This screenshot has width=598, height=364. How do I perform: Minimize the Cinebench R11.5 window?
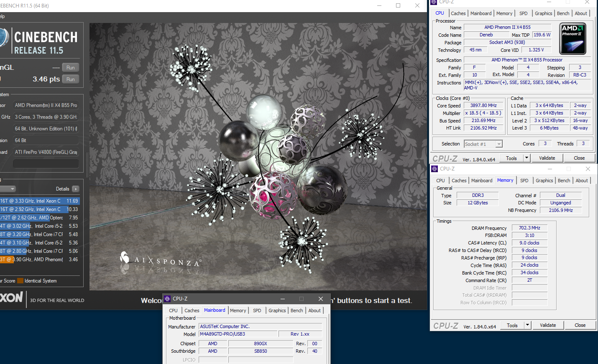click(x=379, y=5)
